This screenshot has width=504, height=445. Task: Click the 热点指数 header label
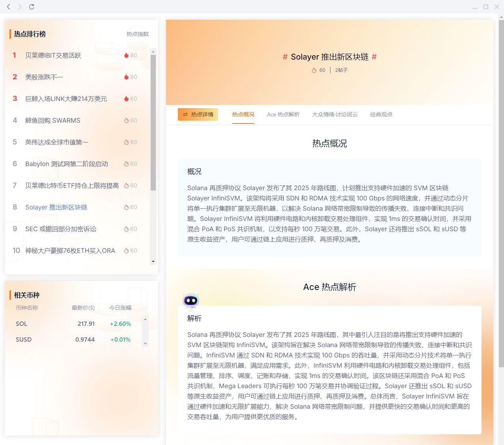click(138, 34)
